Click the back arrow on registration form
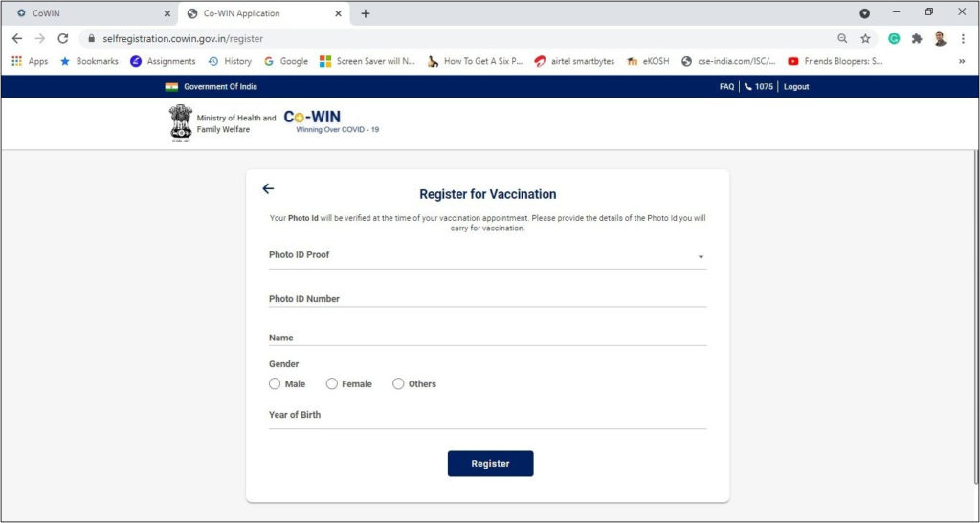Screen dimensions: 980x523 pyautogui.click(x=268, y=188)
